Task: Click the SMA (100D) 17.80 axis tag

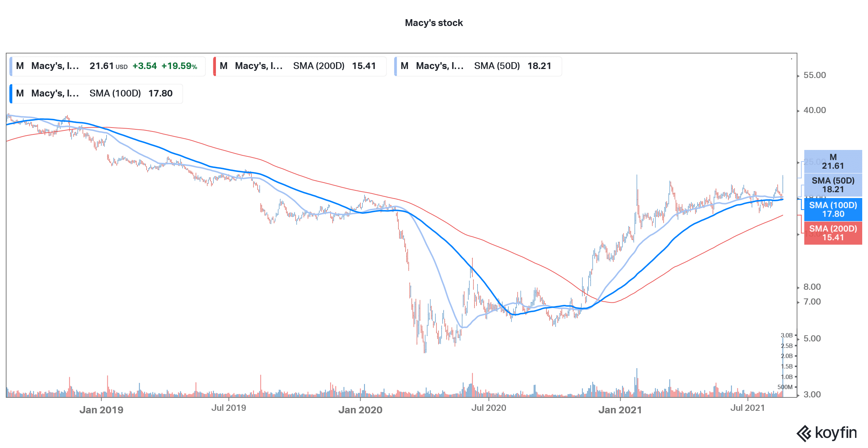Action: click(833, 210)
